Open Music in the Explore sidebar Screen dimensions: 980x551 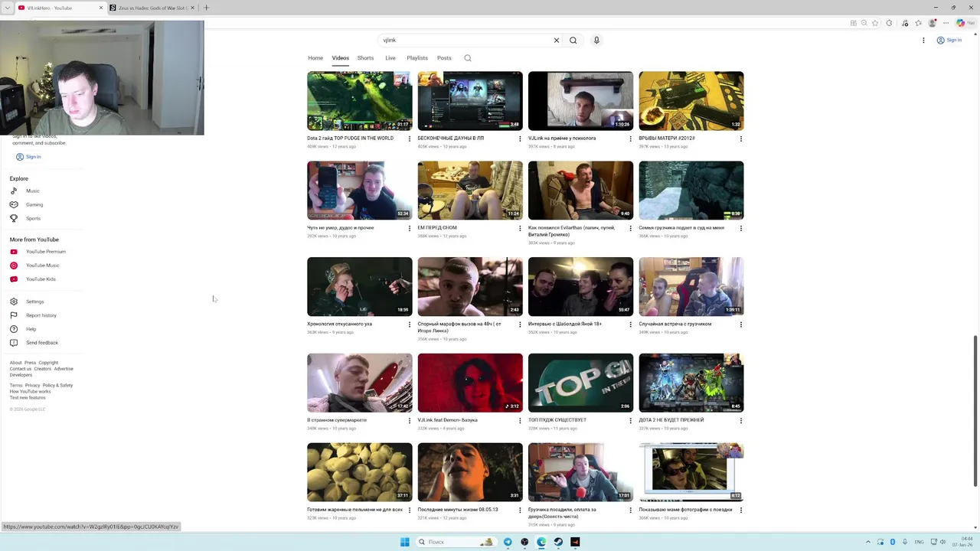coord(32,191)
